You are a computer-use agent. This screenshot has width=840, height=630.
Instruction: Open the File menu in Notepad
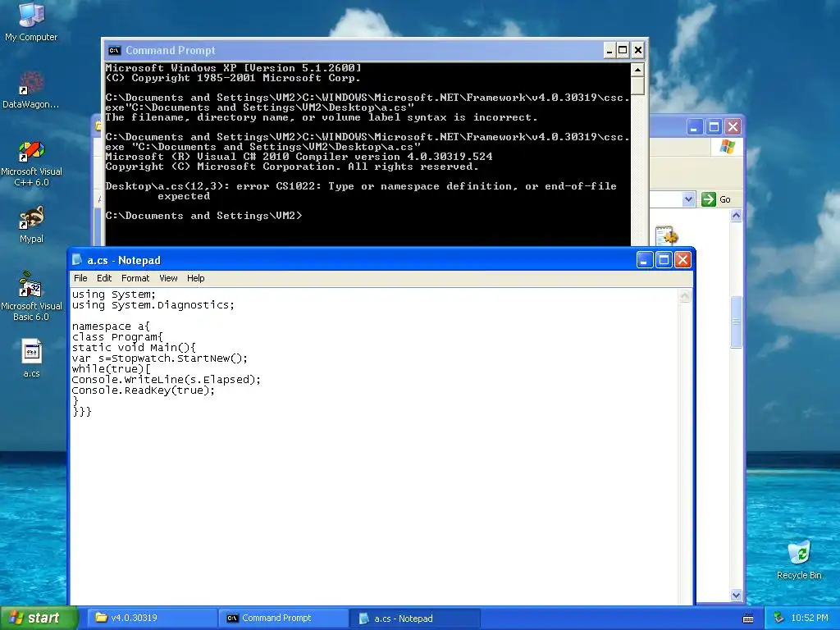coord(80,278)
